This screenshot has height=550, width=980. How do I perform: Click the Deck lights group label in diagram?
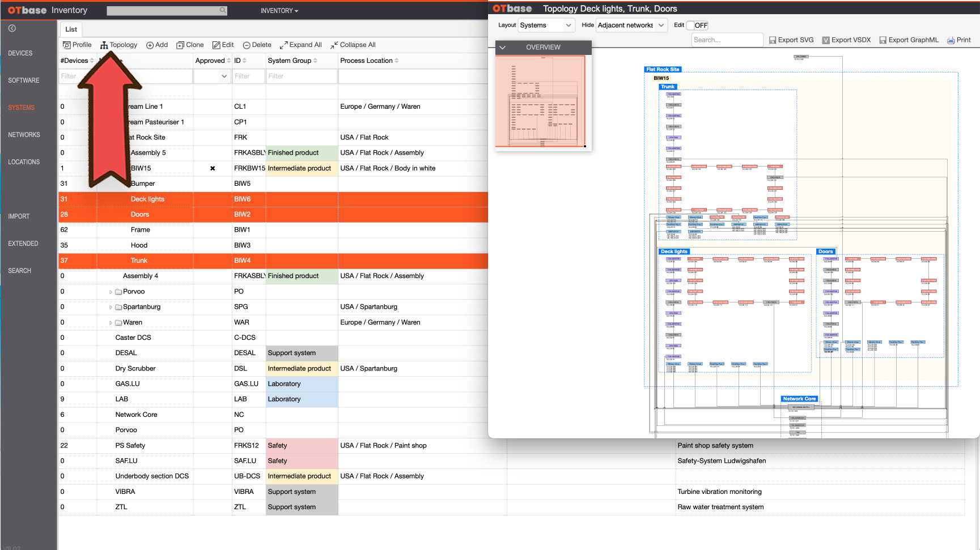(x=674, y=251)
